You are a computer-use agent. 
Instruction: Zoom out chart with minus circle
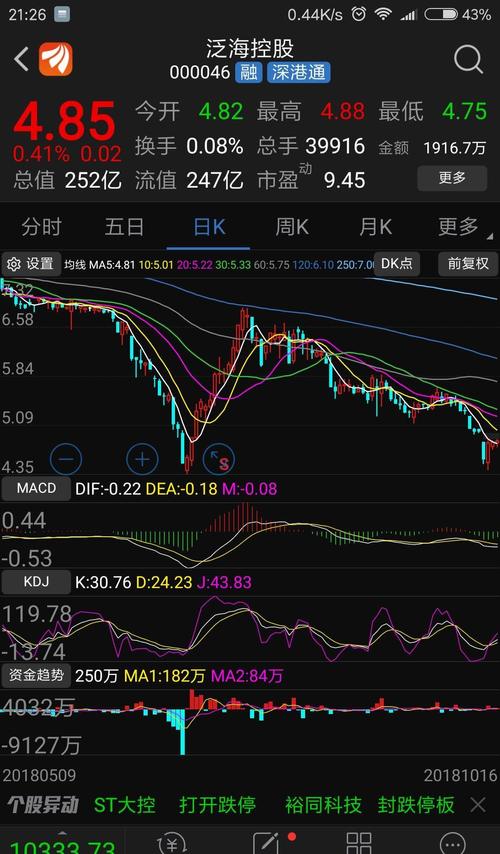66,459
